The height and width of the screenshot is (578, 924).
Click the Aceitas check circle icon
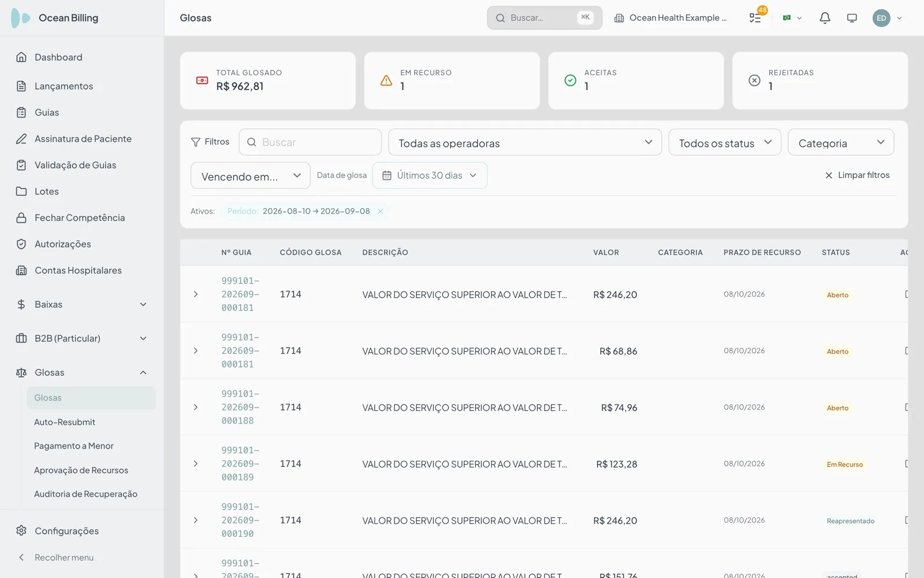click(570, 80)
